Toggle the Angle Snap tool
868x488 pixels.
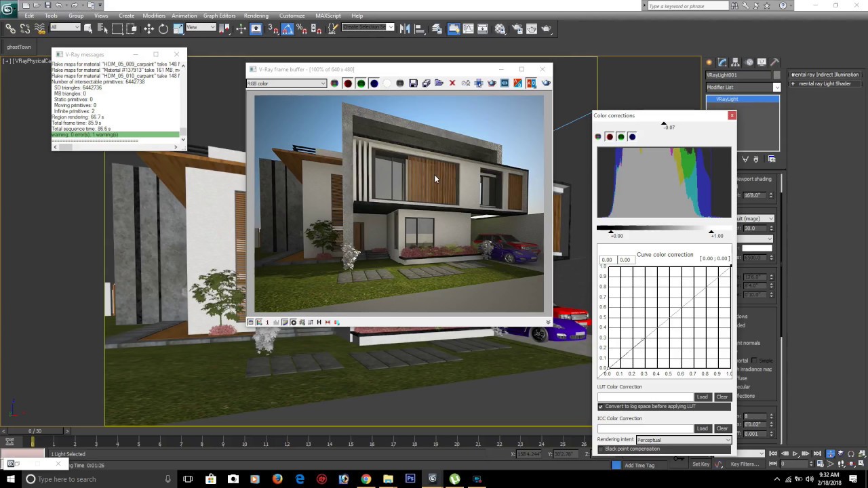(288, 28)
